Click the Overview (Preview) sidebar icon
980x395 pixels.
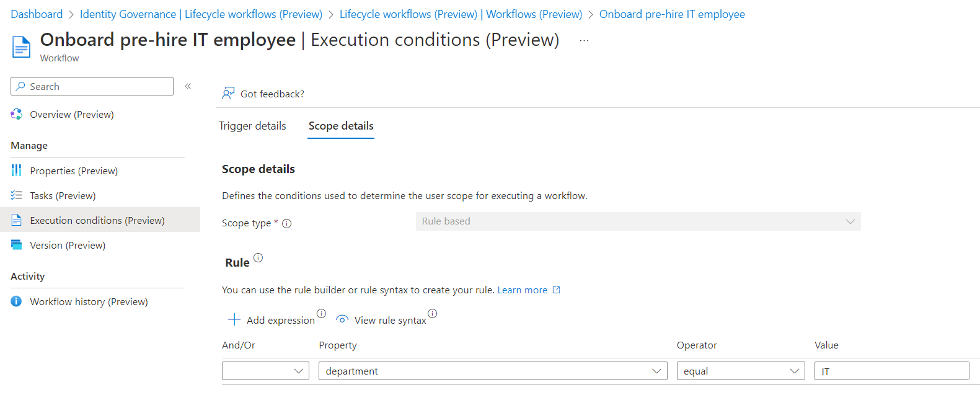tap(17, 114)
